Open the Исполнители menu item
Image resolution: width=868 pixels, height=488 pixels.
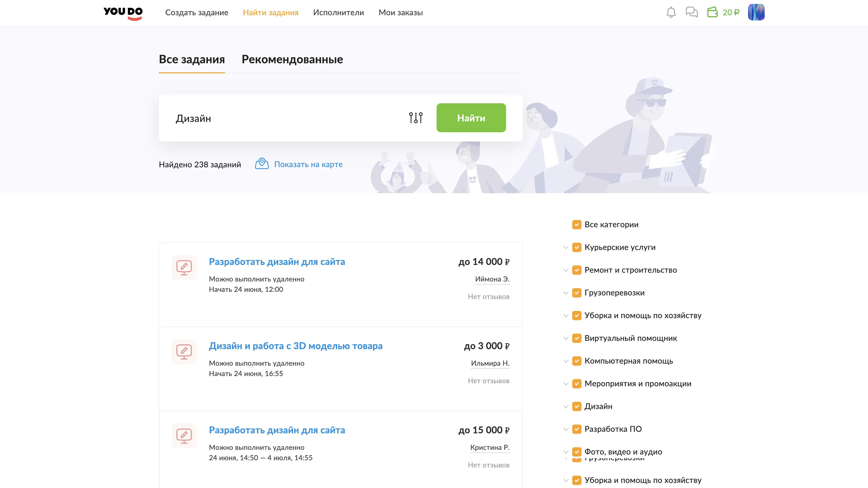(x=338, y=13)
